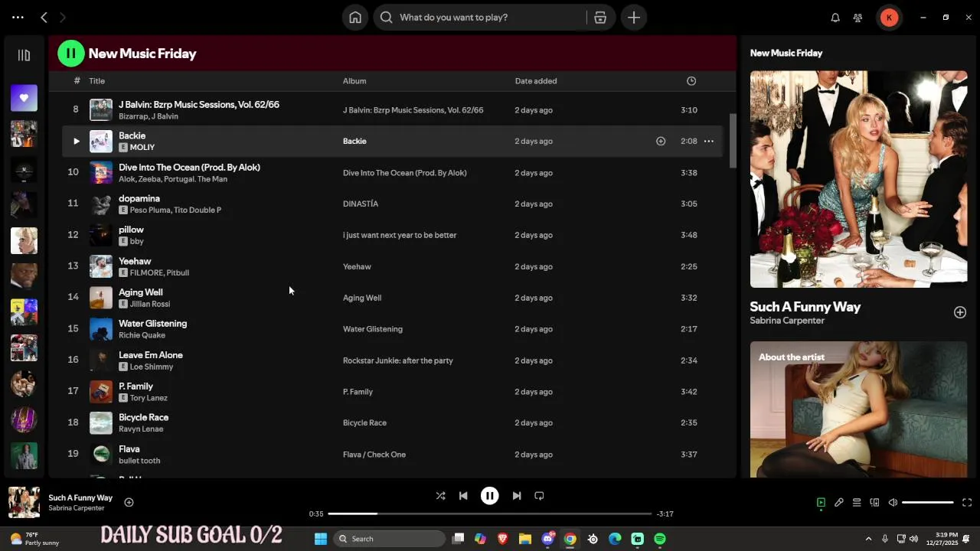Image resolution: width=980 pixels, height=551 pixels.
Task: Open artist Jillian Rossi
Action: [150, 304]
